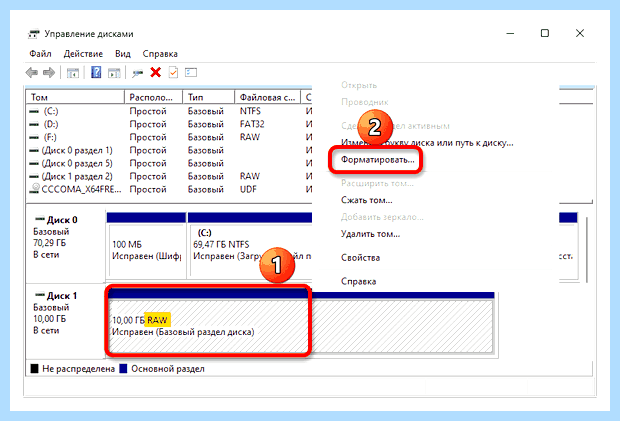Close the Disk Management window
This screenshot has width=620, height=421.
(580, 34)
